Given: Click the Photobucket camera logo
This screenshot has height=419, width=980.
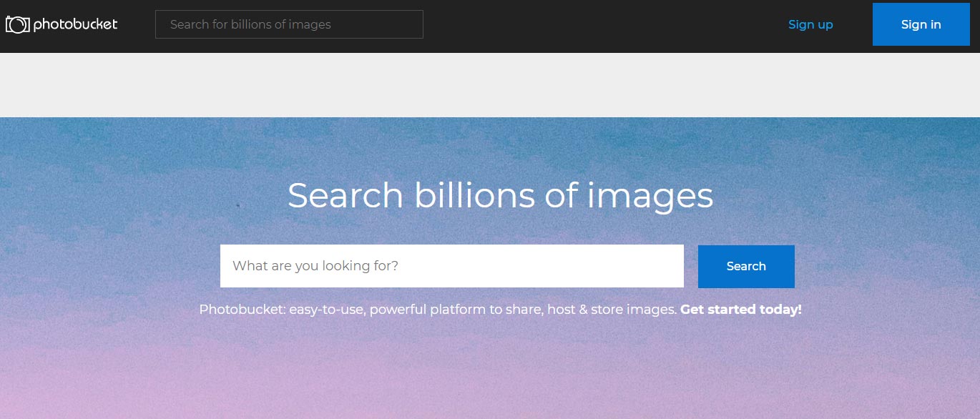Looking at the screenshot, I should point(62,24).
